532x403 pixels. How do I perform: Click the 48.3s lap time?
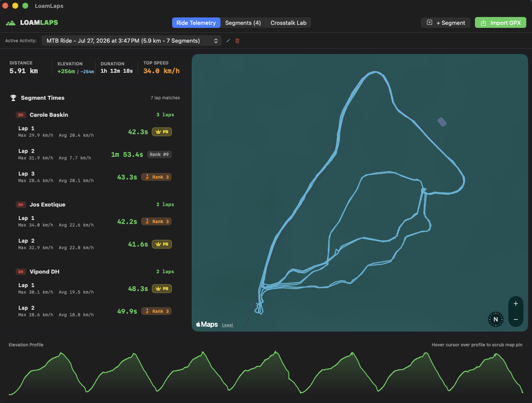pyautogui.click(x=138, y=288)
